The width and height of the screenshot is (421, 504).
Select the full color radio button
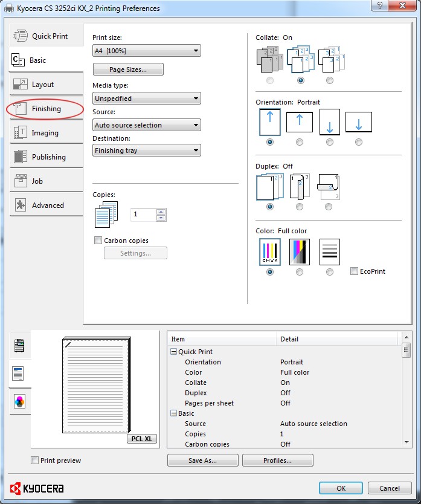click(x=270, y=272)
